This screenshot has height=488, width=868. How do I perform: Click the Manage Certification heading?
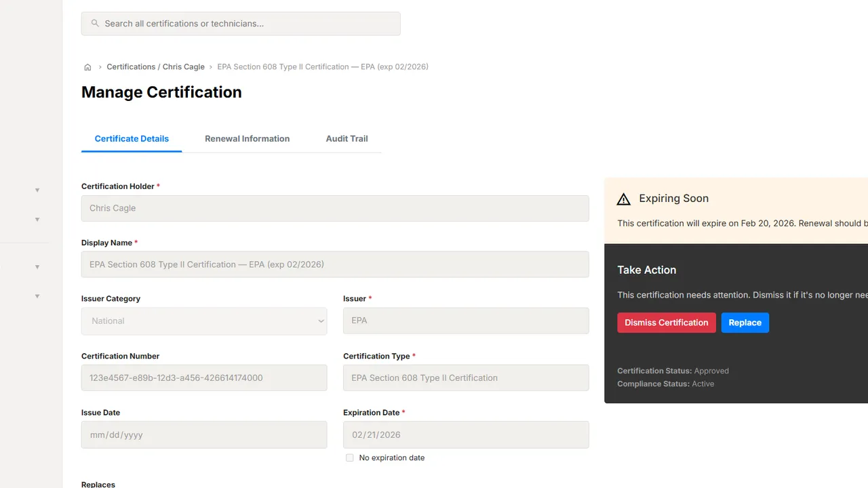click(x=161, y=92)
